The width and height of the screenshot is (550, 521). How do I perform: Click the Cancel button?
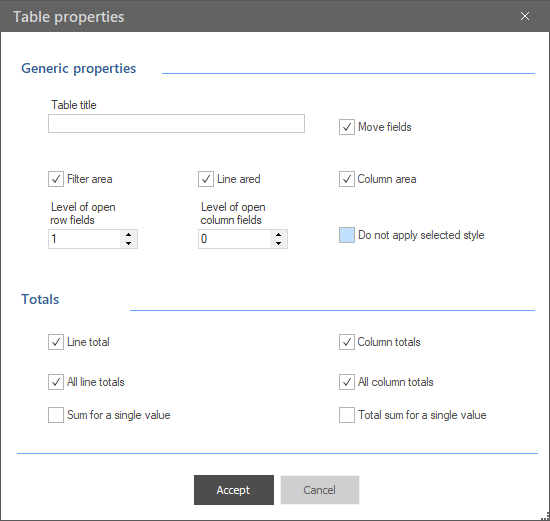(320, 490)
